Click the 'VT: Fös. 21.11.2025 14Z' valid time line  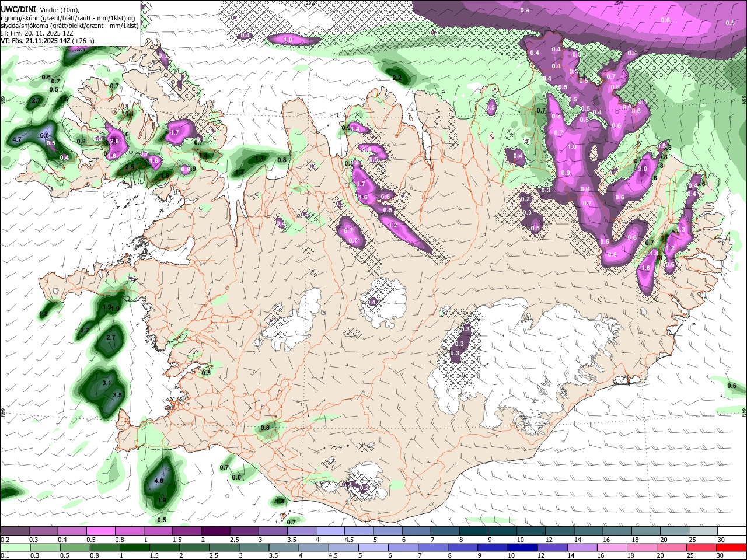pos(35,41)
